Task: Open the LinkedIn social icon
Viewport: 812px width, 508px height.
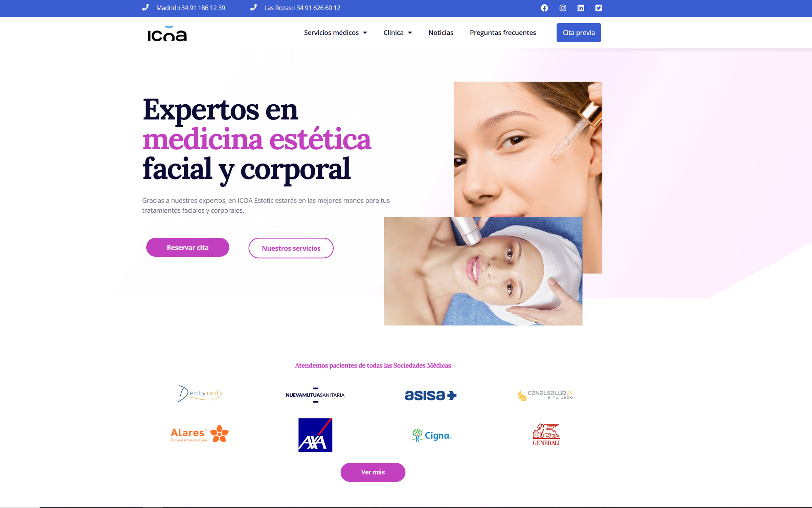Action: coord(581,8)
